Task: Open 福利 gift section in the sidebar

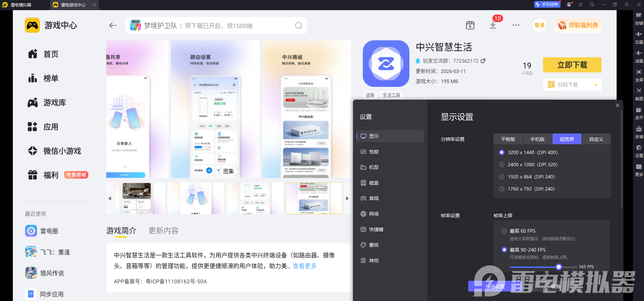Action: click(x=43, y=175)
